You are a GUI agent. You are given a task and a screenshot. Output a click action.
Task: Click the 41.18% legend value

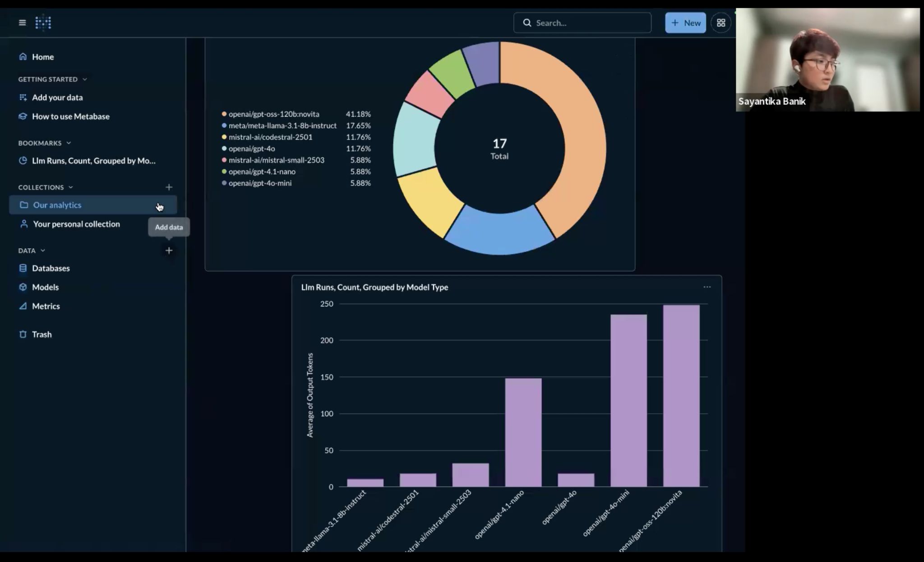tap(358, 114)
